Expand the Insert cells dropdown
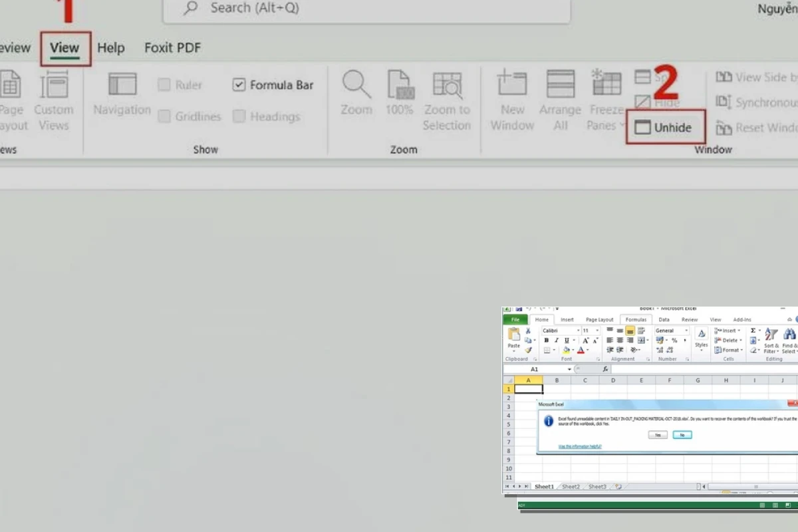This screenshot has height=532, width=798. (739, 331)
